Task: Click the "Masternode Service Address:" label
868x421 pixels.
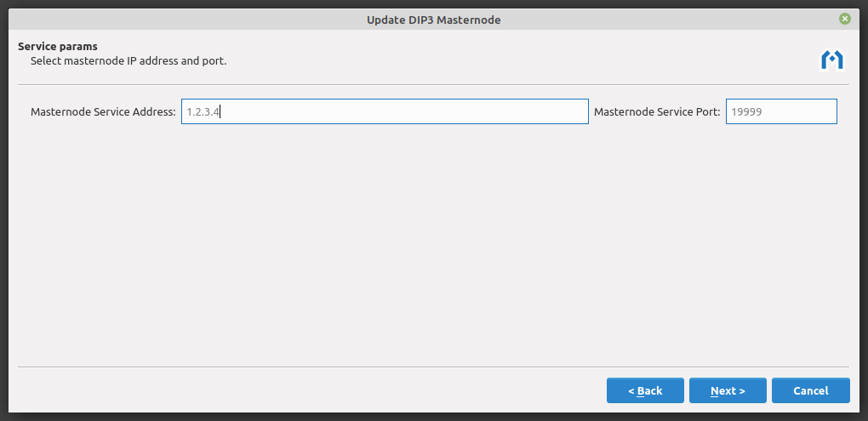Action: coord(103,111)
